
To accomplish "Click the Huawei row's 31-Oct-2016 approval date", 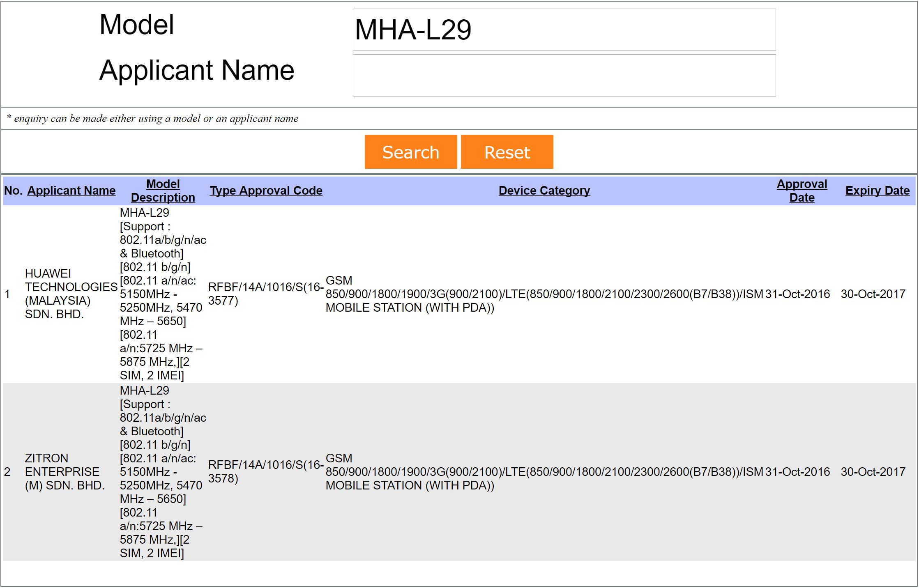I will pos(797,294).
